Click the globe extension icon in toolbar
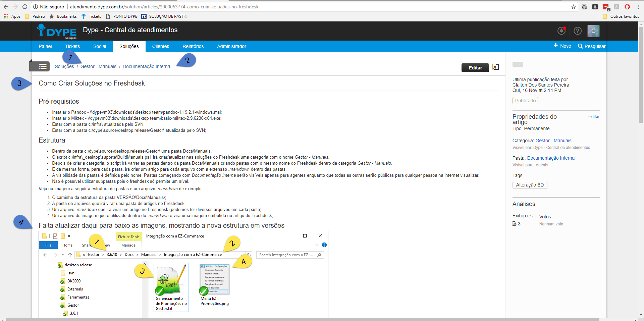Image resolution: width=644 pixels, height=321 pixels. tap(584, 7)
